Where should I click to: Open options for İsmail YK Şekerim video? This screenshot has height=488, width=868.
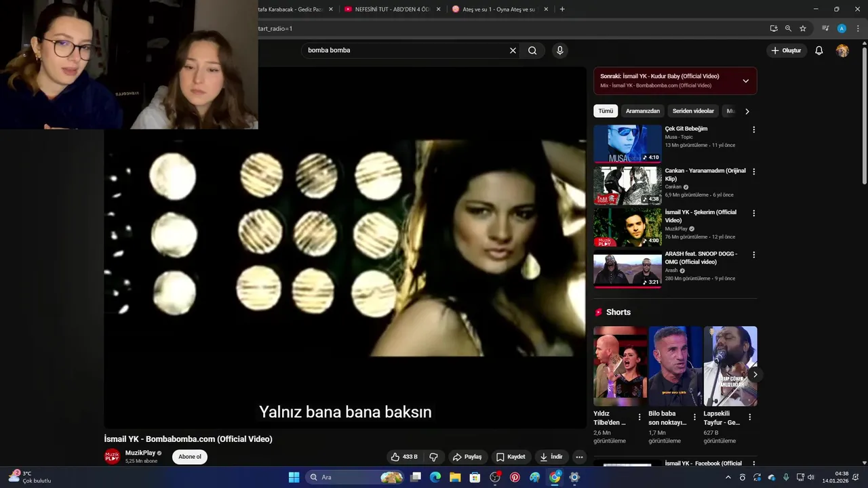(x=753, y=213)
